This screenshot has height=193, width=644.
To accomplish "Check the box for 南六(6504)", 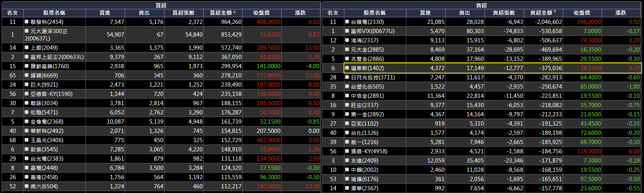I will 27,186.
